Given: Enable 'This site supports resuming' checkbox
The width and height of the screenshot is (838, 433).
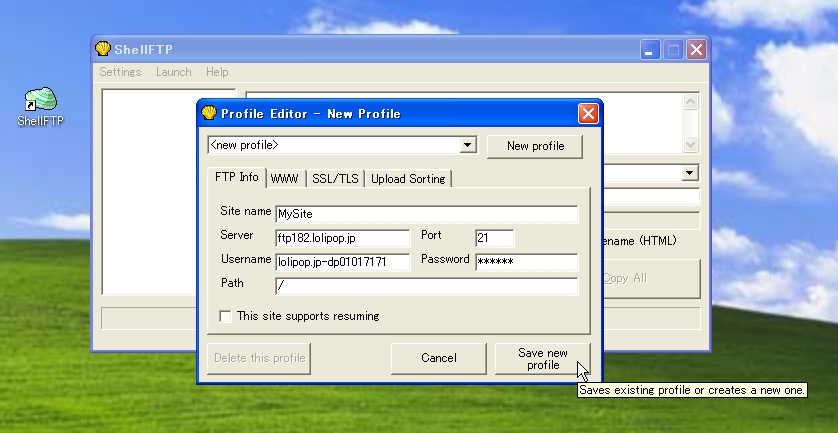Looking at the screenshot, I should [x=226, y=316].
